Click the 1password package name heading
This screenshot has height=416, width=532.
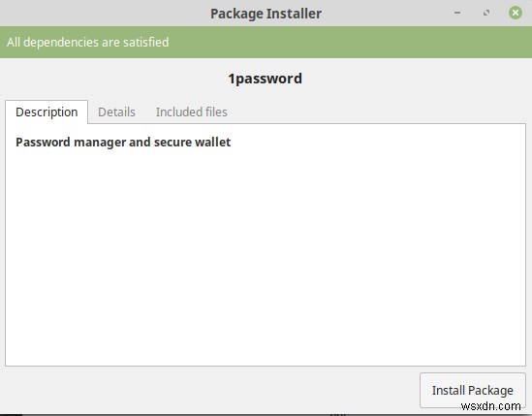click(265, 79)
